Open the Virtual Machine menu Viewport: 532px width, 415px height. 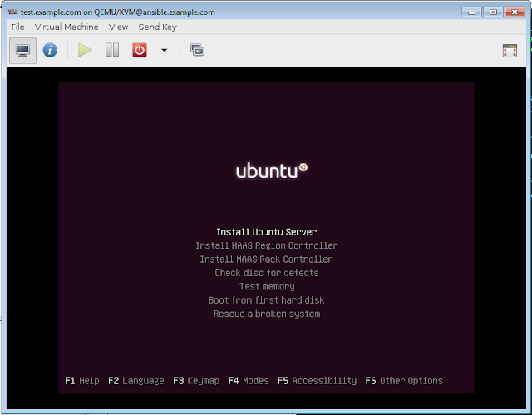[x=66, y=27]
